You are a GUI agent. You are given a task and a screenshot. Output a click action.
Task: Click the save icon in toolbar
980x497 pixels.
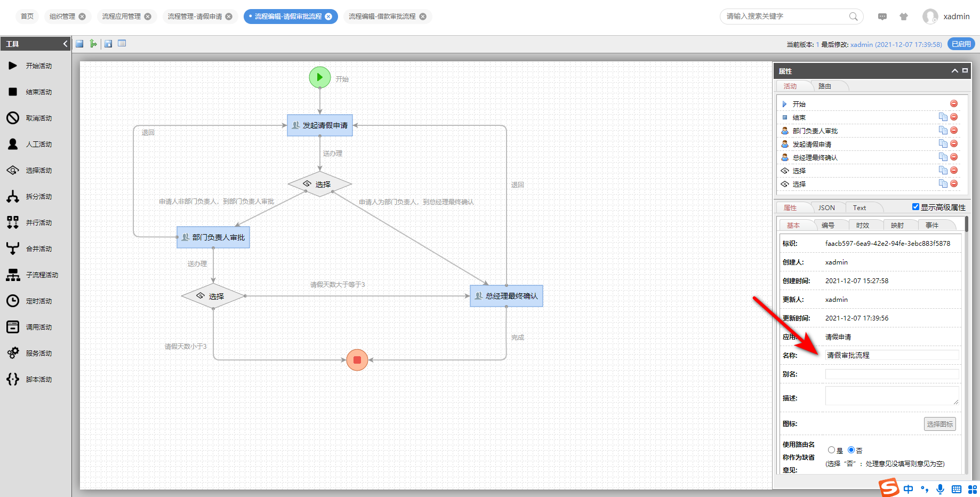tap(79, 44)
